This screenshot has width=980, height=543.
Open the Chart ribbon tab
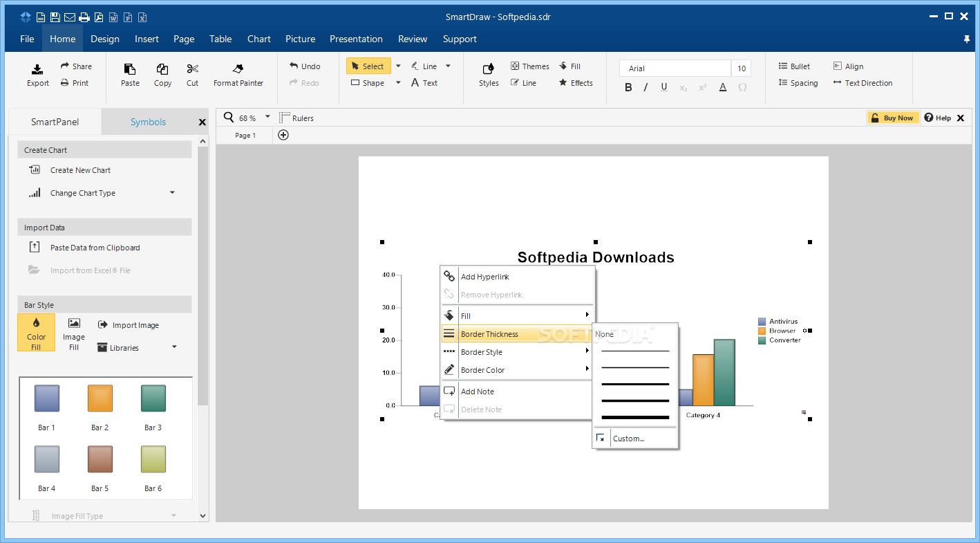coord(259,39)
